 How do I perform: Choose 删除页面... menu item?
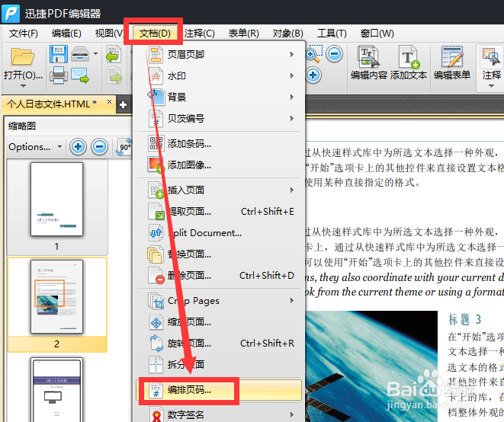pos(219,276)
